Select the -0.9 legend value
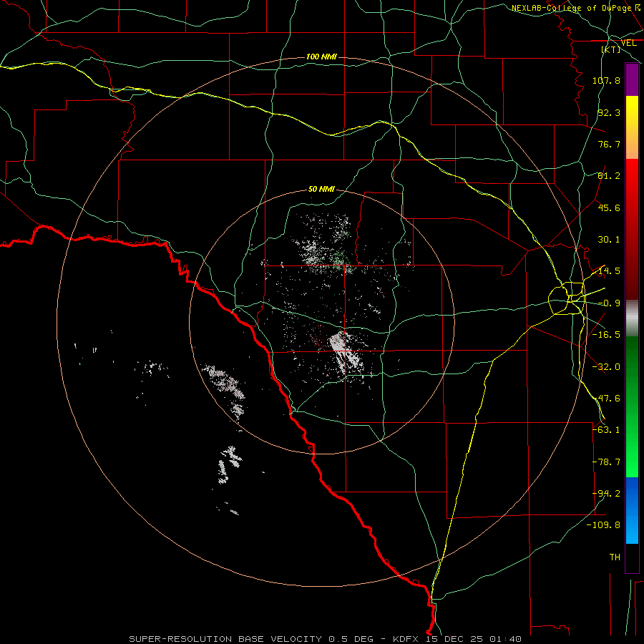Viewport: 644px width, 644px height. [609, 303]
